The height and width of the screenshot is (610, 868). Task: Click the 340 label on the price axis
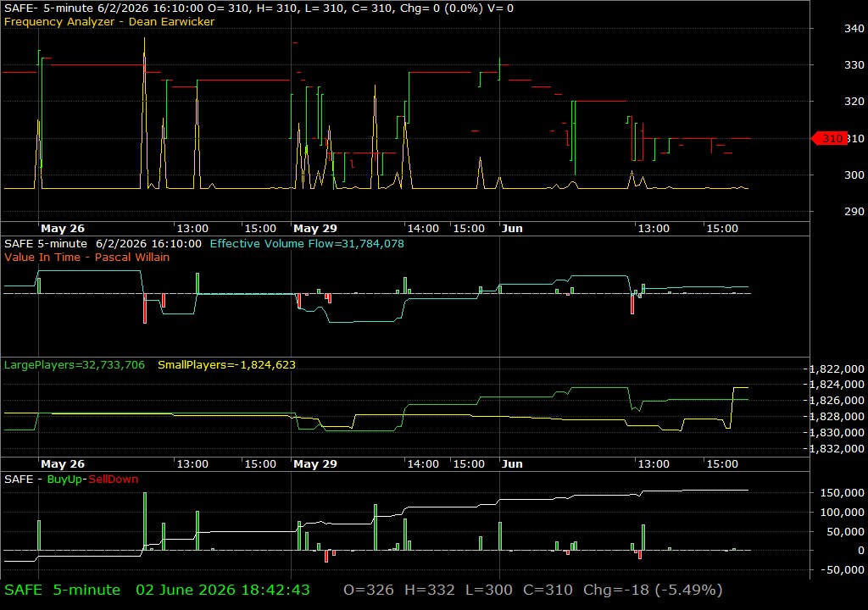tap(854, 28)
